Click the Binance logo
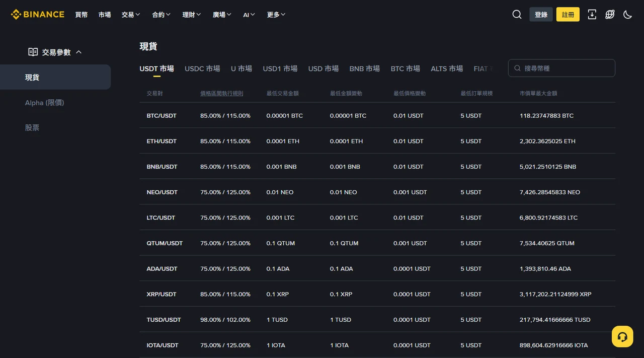This screenshot has height=358, width=644. tap(38, 14)
